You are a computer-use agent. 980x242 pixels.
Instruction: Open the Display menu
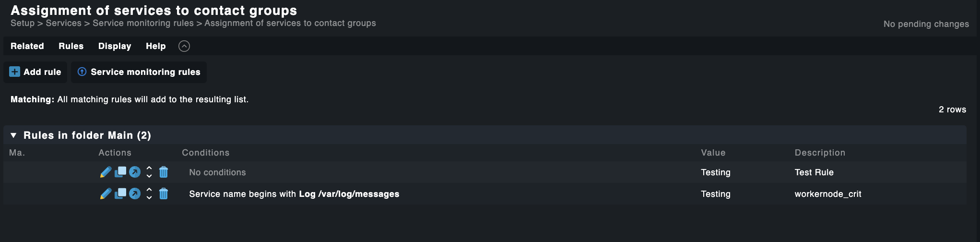(x=115, y=46)
